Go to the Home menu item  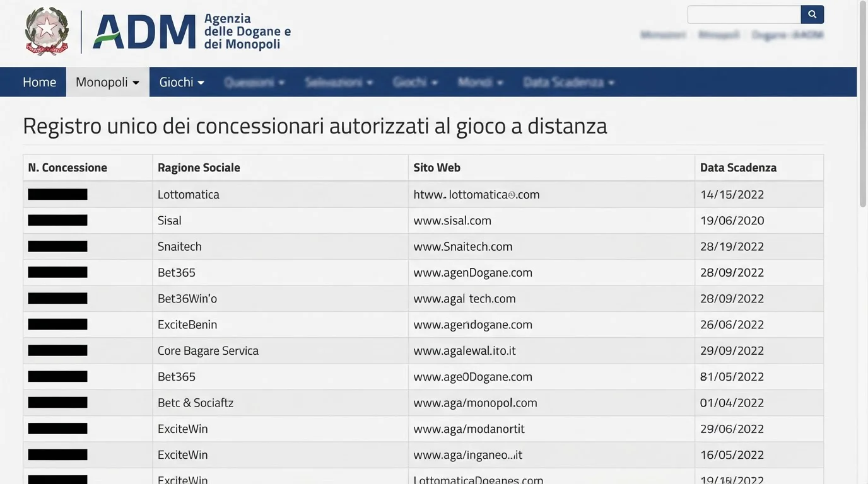coord(39,82)
